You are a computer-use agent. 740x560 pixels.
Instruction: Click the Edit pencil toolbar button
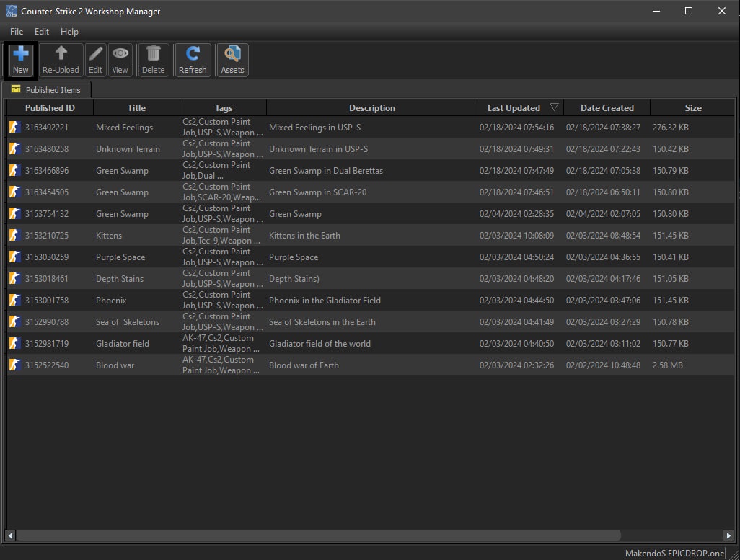[x=95, y=60]
